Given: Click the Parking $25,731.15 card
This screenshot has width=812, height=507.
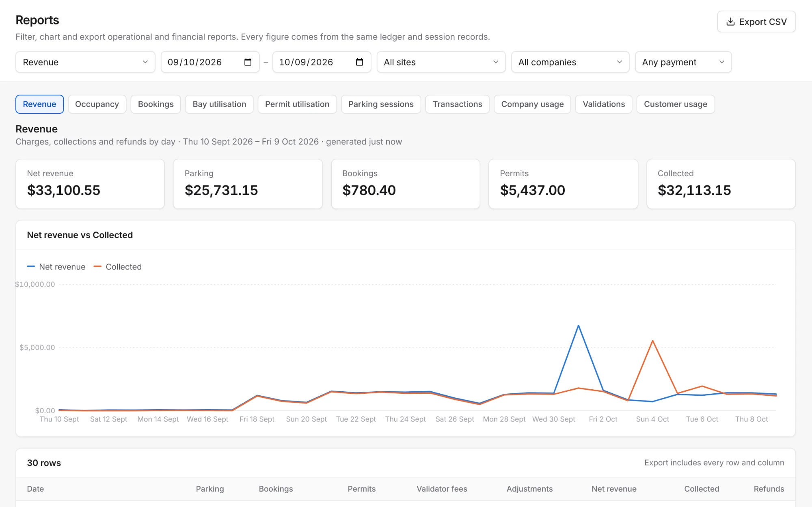Looking at the screenshot, I should (x=248, y=184).
